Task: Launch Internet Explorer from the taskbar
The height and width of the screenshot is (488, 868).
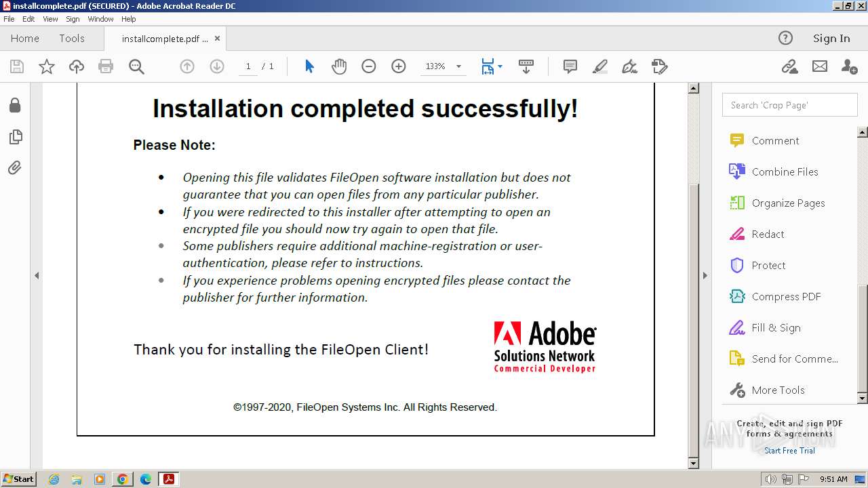Action: pos(54,479)
